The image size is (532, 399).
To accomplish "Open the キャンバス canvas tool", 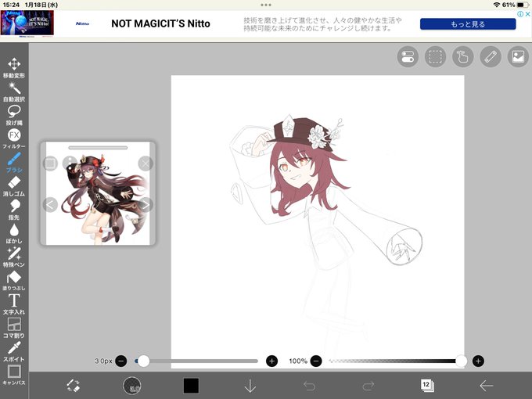I will pos(14,375).
